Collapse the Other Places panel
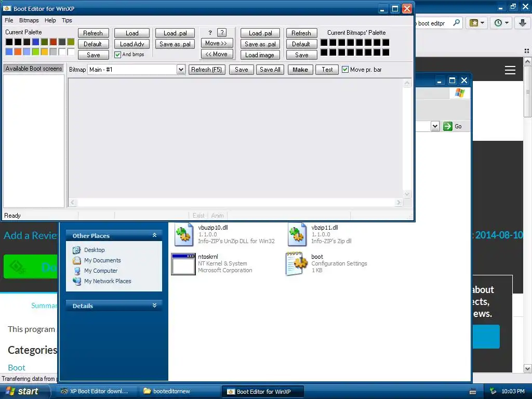The image size is (532, 399). click(154, 235)
